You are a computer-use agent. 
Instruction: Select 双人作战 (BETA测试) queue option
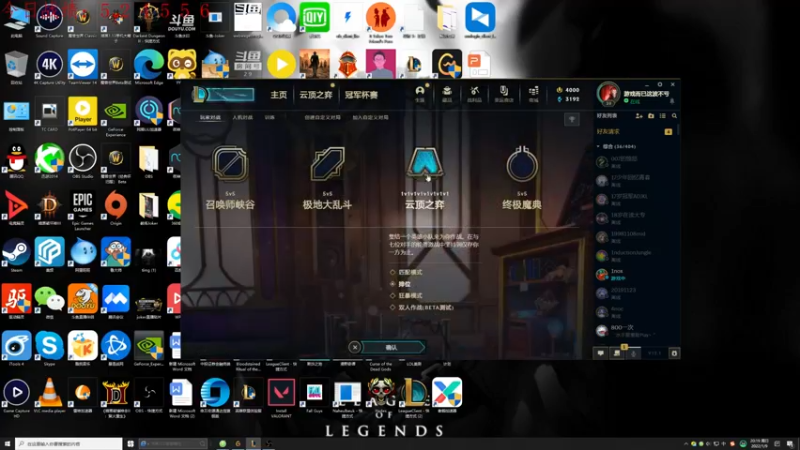pos(422,308)
